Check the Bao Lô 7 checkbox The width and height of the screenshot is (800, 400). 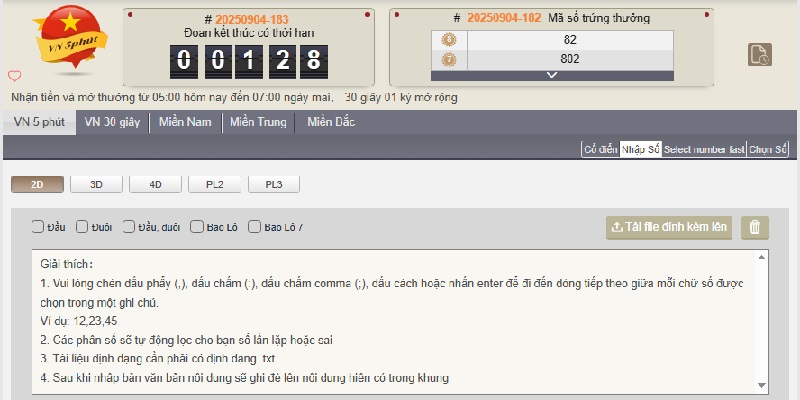254,227
